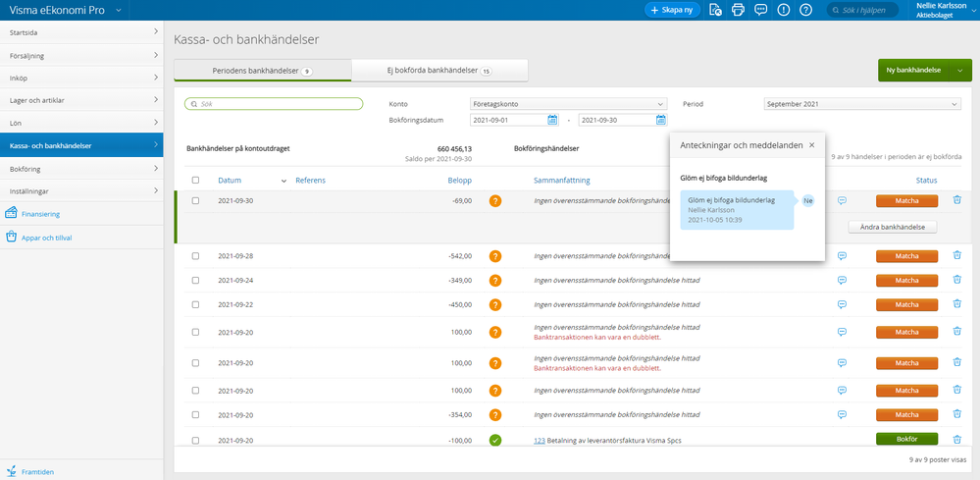Click into the Sök search field

pos(275,103)
